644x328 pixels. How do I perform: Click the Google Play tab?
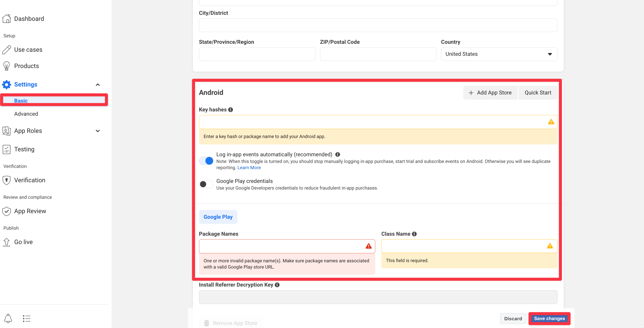point(218,217)
